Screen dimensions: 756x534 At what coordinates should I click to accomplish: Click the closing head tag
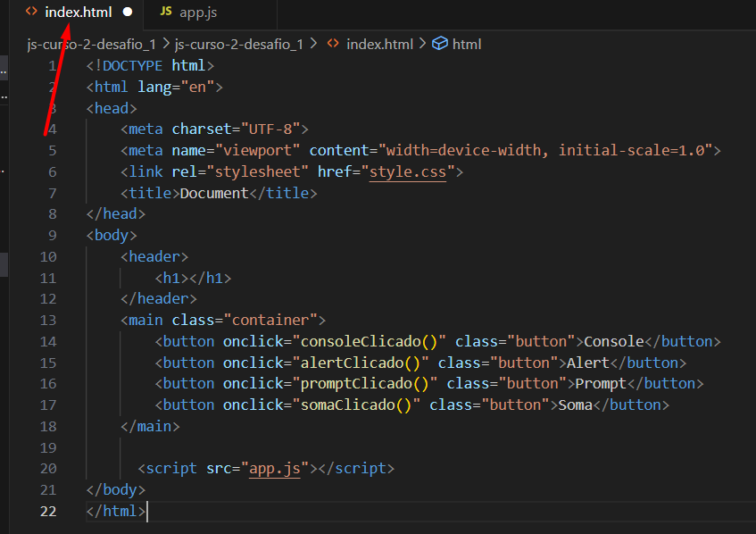click(x=116, y=214)
